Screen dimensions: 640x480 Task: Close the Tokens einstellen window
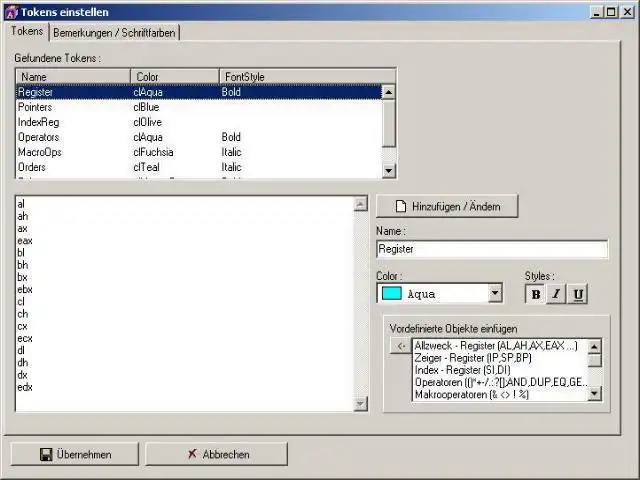(x=627, y=12)
